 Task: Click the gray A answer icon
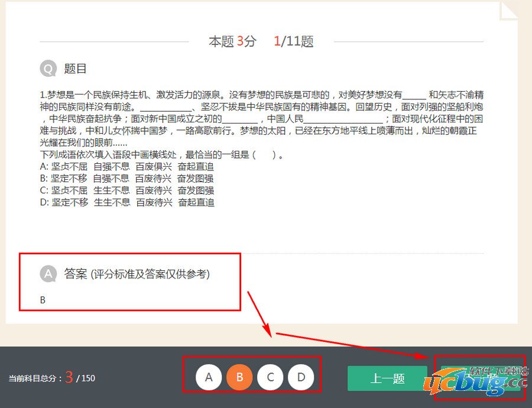pyautogui.click(x=48, y=274)
